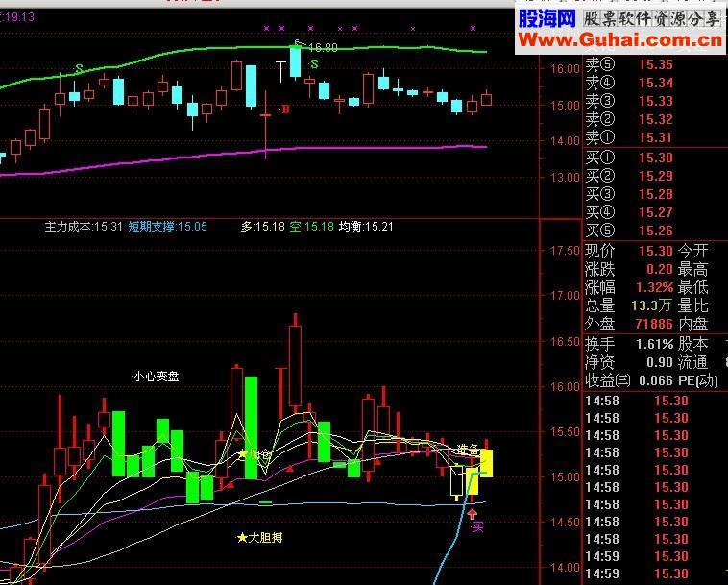Select the 16.80 high price label

[323, 47]
